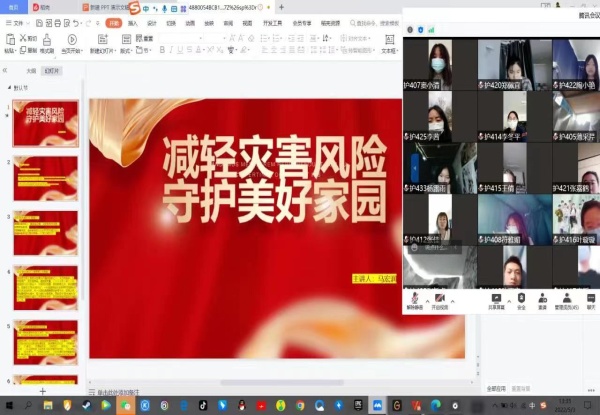The height and width of the screenshot is (415, 600).
Task: Click the add slide plus button below thumbnails
Action: (42, 390)
